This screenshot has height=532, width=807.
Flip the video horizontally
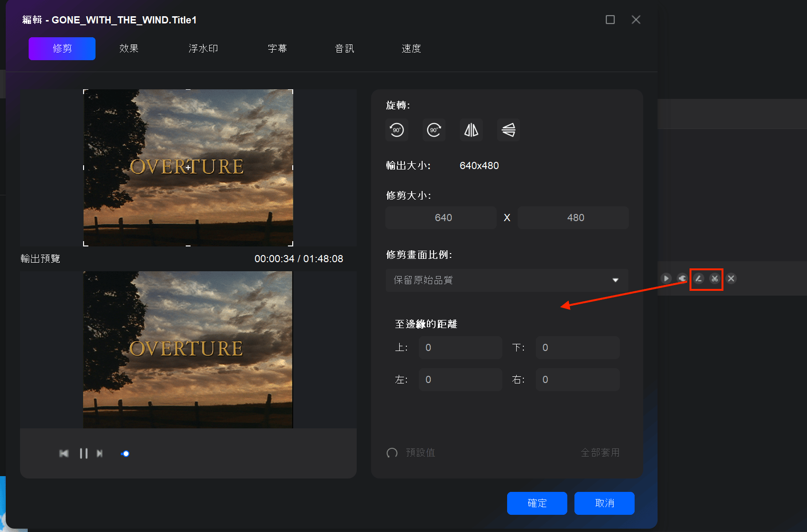[x=471, y=130]
